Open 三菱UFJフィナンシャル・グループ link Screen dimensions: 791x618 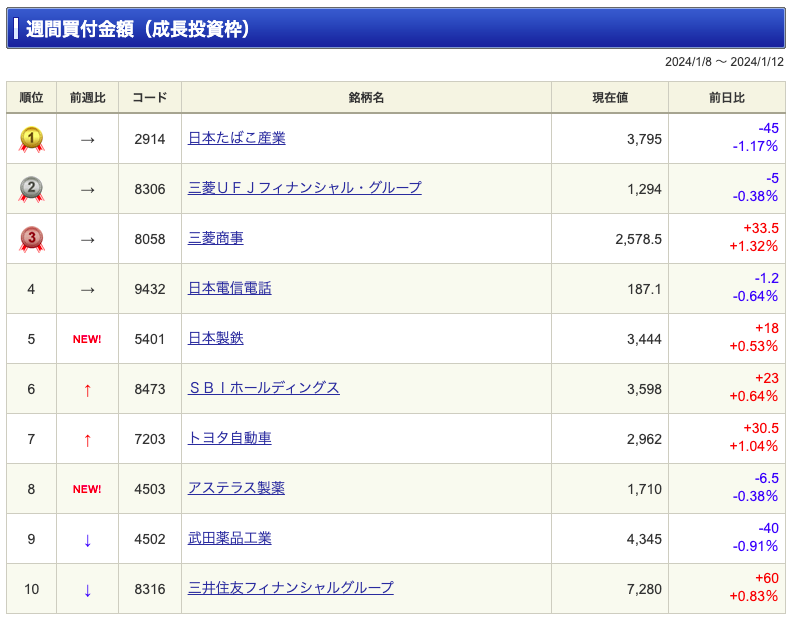click(305, 188)
